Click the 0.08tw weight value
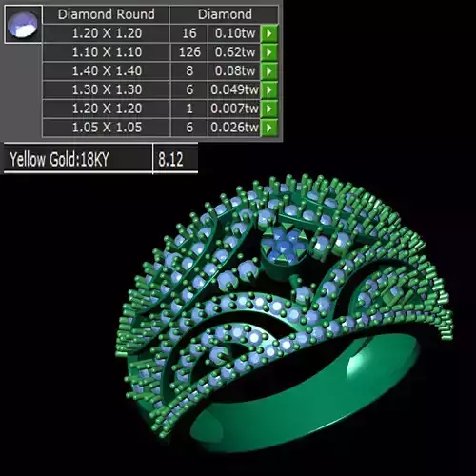Screen dimensions: 476x476 tap(234, 70)
